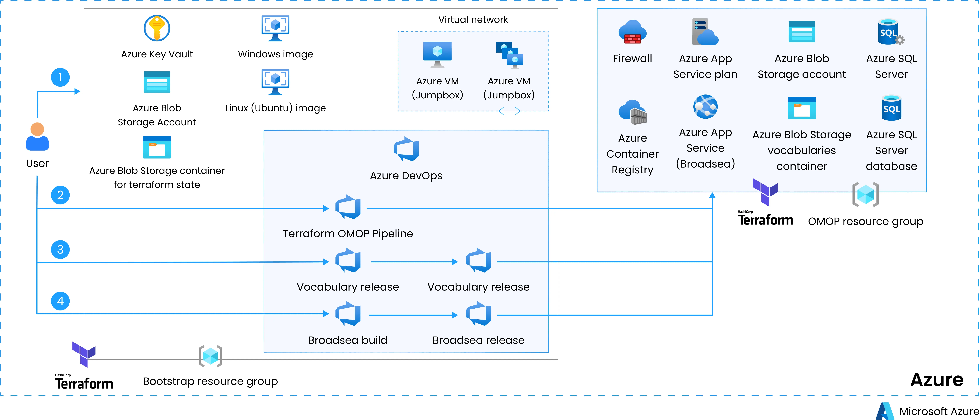The height and width of the screenshot is (420, 980).
Task: Click the 'Linux (Ubuntu) image' label
Action: [x=275, y=108]
